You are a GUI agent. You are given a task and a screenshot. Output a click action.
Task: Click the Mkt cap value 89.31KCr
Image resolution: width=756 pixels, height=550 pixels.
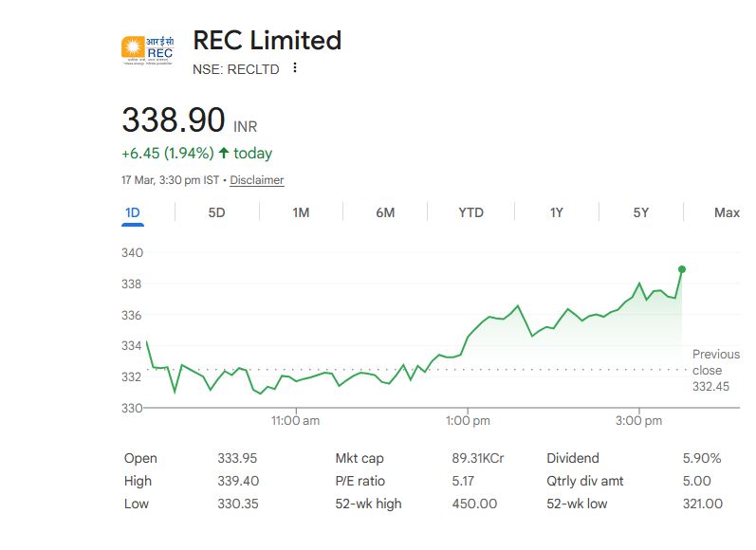[478, 458]
